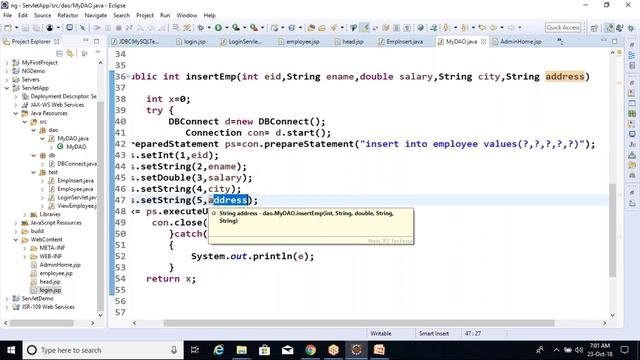Open the Project Explorer View Menu
Viewport: 640px width, 360px height.
pos(98,53)
